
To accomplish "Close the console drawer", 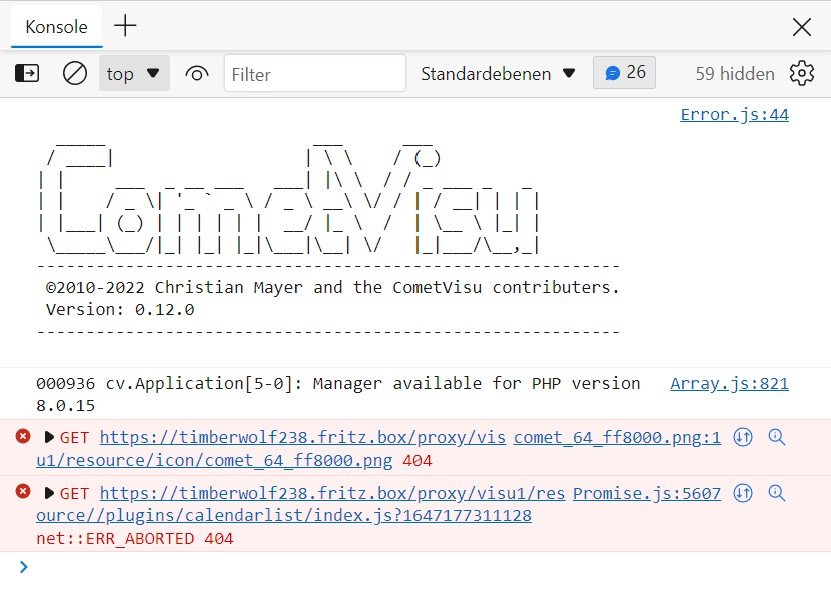I will tap(802, 26).
